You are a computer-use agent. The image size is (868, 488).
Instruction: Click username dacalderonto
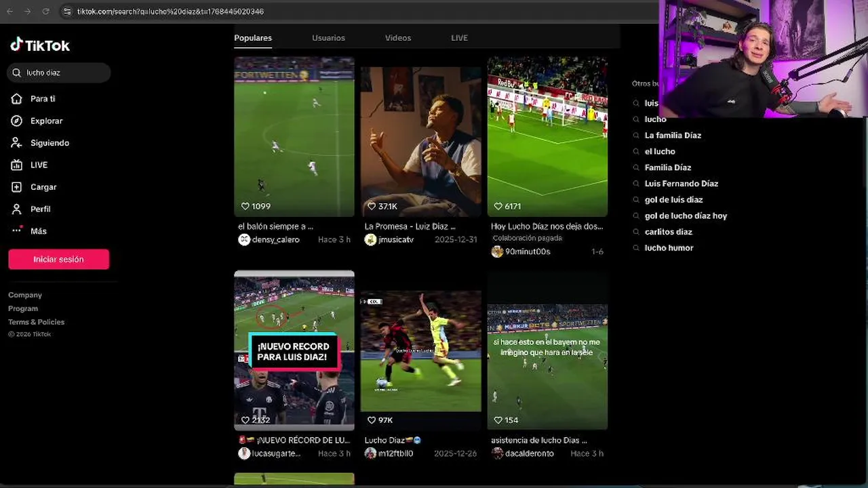tap(530, 453)
